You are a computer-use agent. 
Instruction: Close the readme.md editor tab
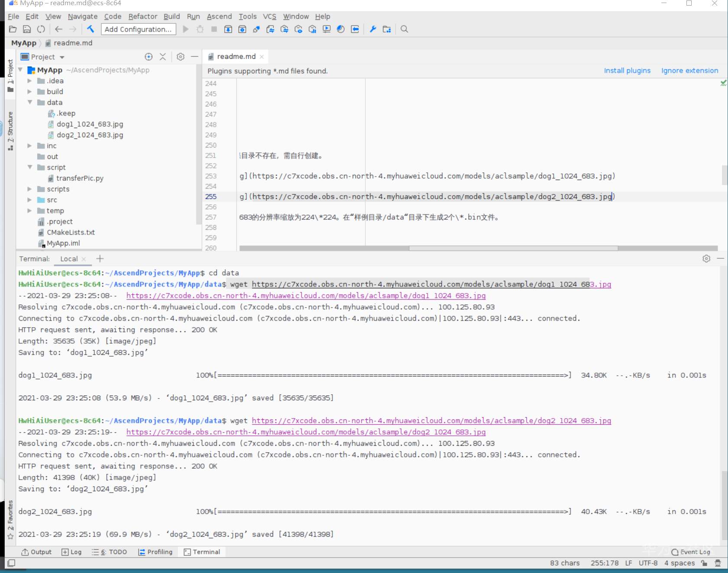point(262,57)
